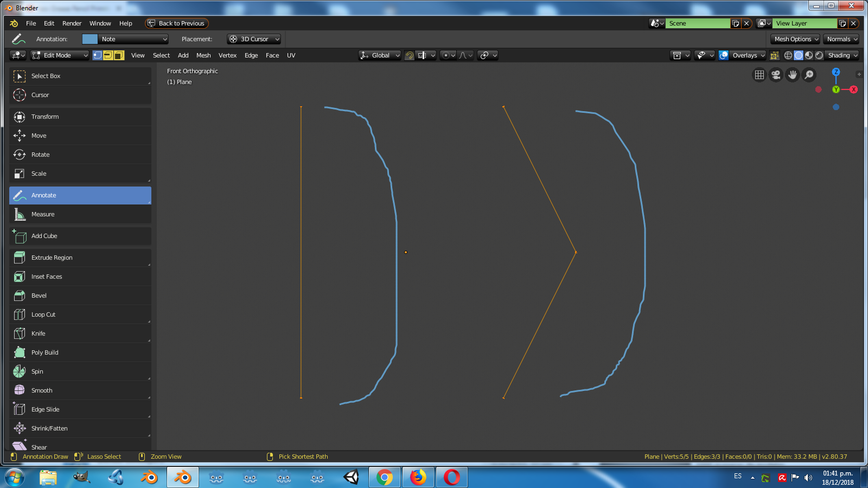Activate the Smooth tool
This screenshot has height=488, width=868.
click(x=80, y=390)
